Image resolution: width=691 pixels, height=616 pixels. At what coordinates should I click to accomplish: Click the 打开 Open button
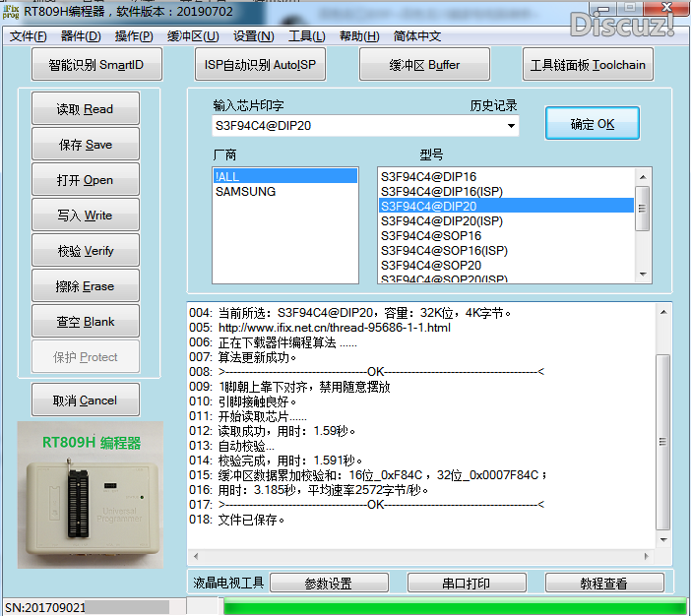(86, 180)
